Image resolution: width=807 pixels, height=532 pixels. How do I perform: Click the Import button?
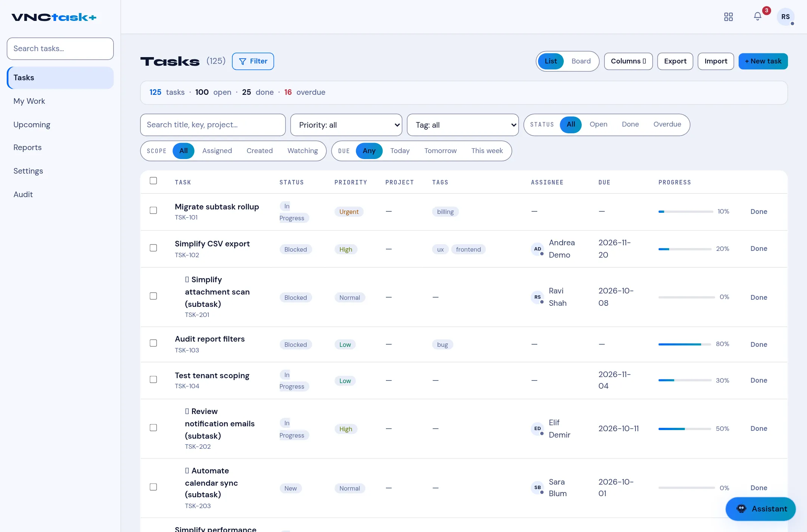click(x=716, y=61)
